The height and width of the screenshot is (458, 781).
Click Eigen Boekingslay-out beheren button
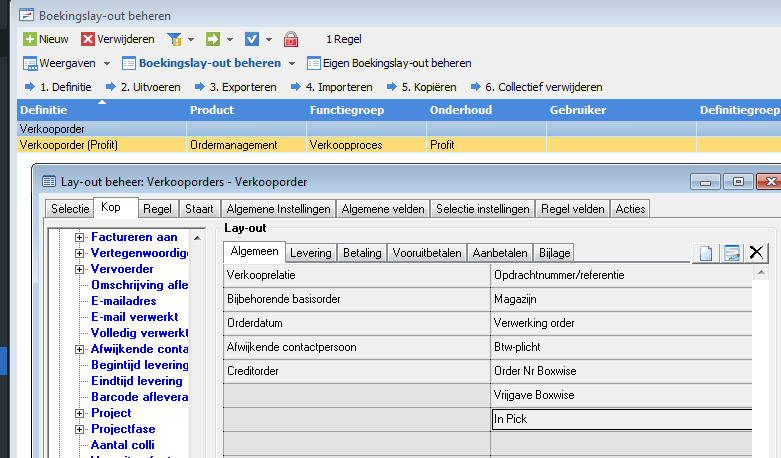[389, 63]
